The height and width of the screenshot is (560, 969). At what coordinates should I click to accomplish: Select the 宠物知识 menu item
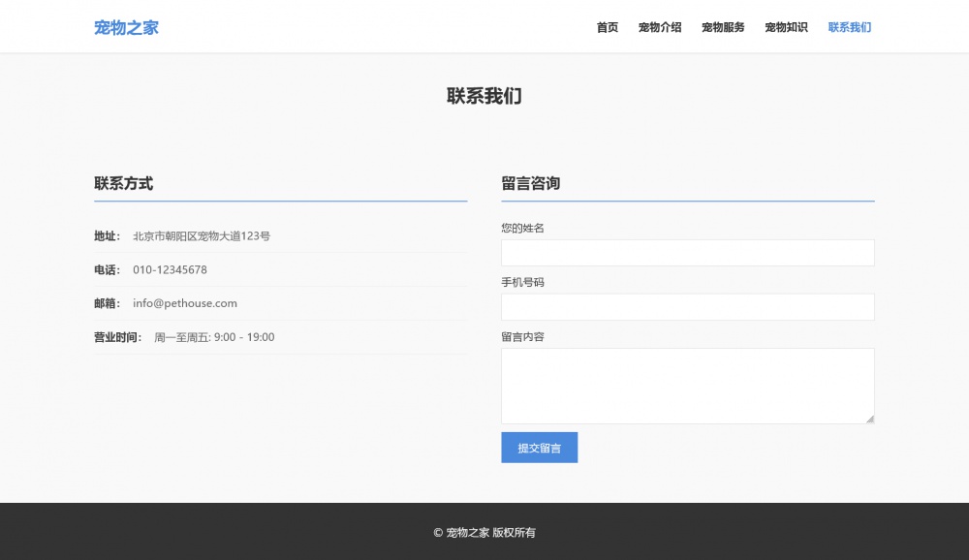click(x=786, y=27)
